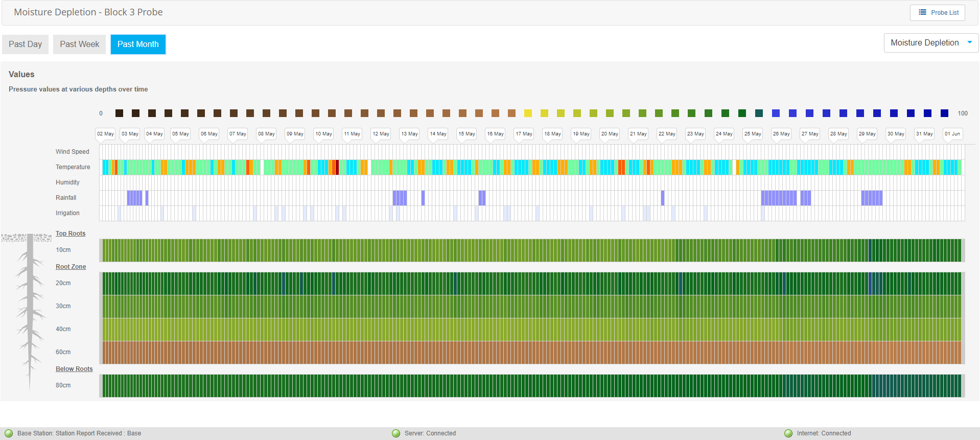Click the Below Roots link
980x440 pixels.
point(74,369)
